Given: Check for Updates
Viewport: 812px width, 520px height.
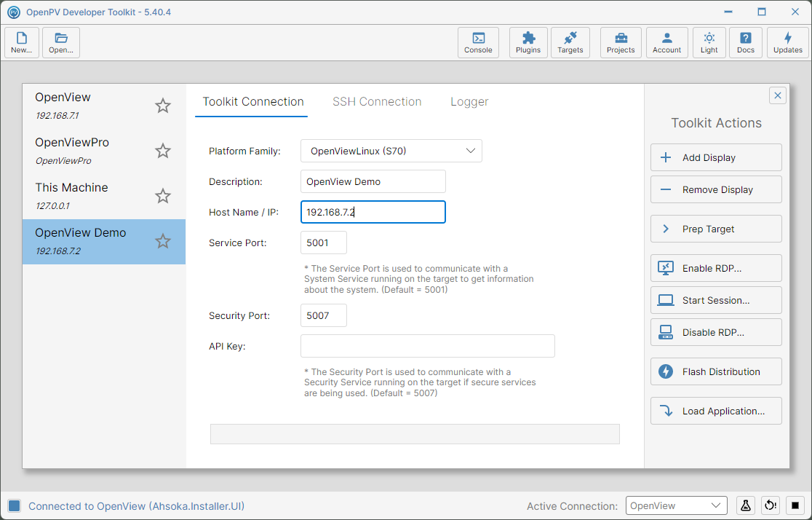Looking at the screenshot, I should tap(788, 42).
